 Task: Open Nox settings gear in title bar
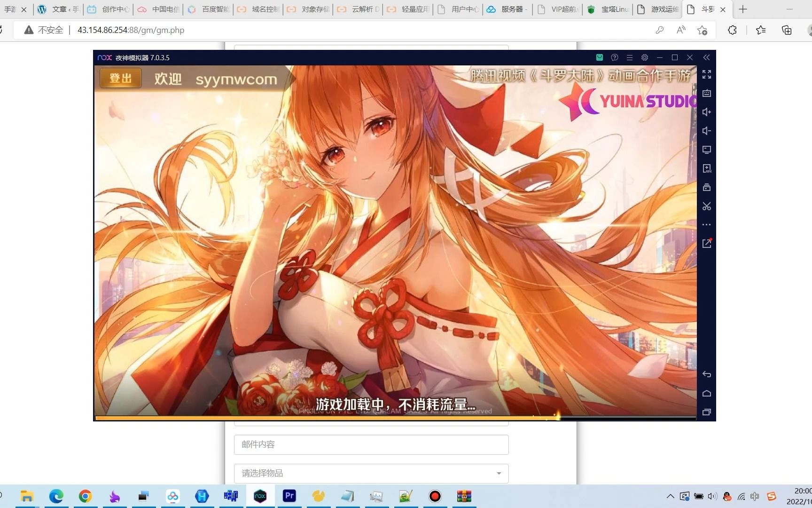(645, 57)
